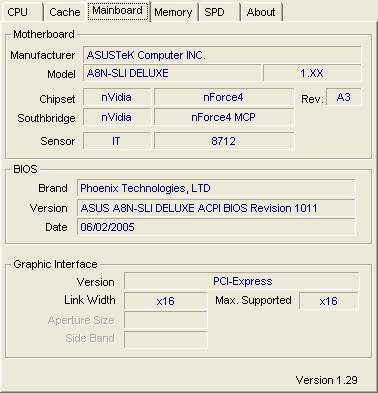This screenshot has width=378, height=393.
Task: Select the Mainboard tab
Action: click(x=118, y=11)
